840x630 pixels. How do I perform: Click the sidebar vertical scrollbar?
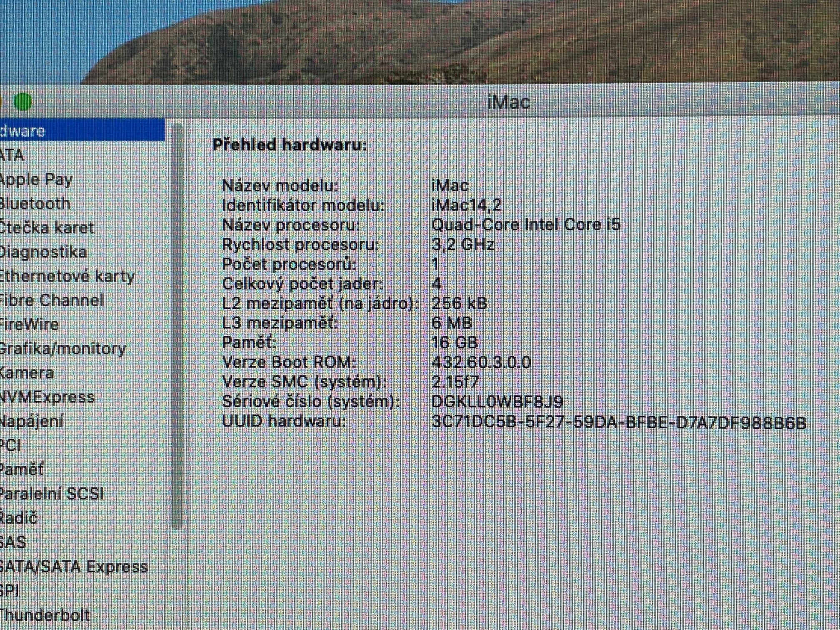point(177,325)
